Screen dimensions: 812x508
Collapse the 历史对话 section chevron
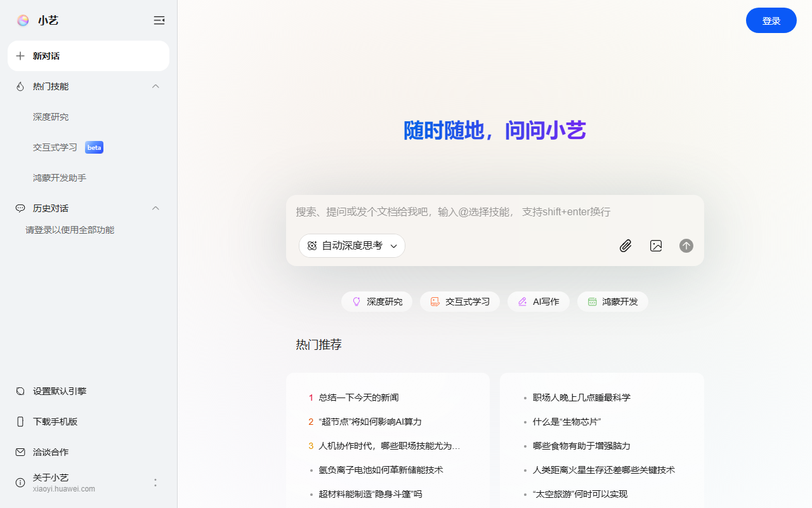tap(156, 208)
